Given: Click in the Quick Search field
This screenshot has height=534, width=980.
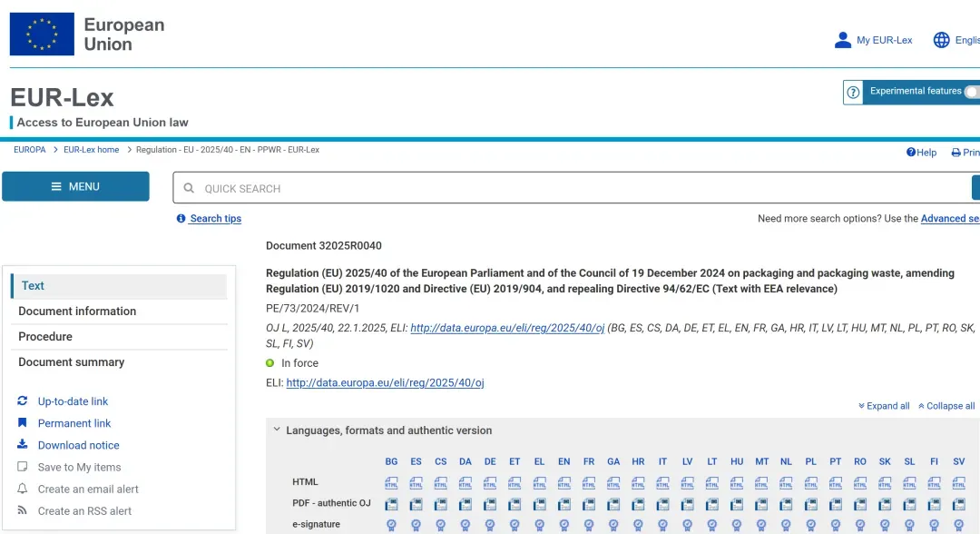Looking at the screenshot, I should 572,188.
